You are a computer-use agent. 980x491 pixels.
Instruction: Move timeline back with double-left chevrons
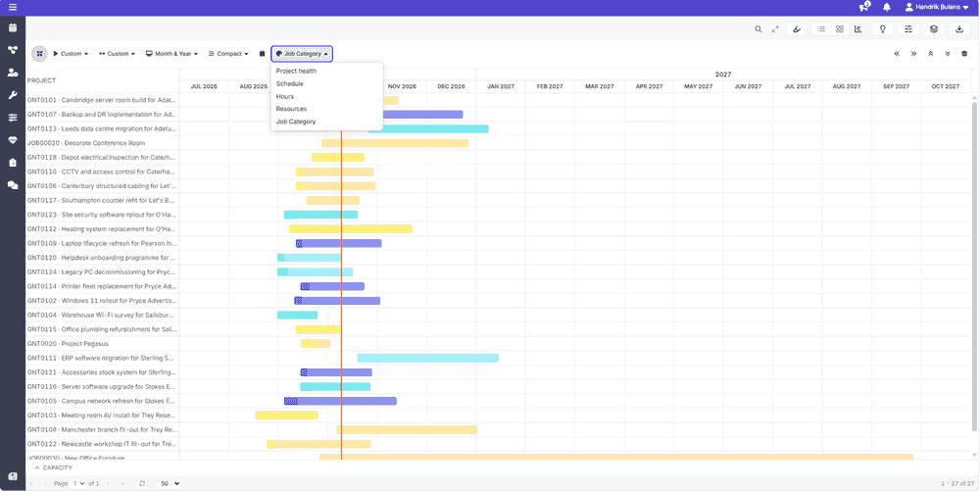(x=897, y=54)
